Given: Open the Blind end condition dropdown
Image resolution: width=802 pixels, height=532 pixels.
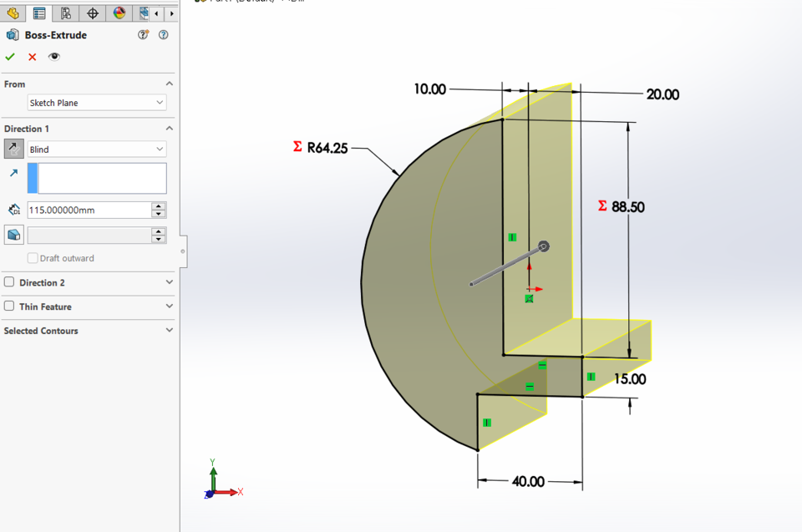Looking at the screenshot, I should (159, 149).
